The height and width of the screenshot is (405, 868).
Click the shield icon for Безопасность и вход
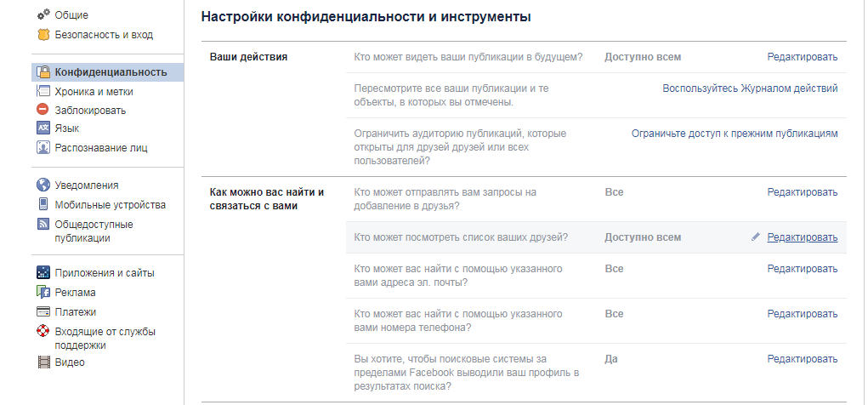pyautogui.click(x=43, y=35)
